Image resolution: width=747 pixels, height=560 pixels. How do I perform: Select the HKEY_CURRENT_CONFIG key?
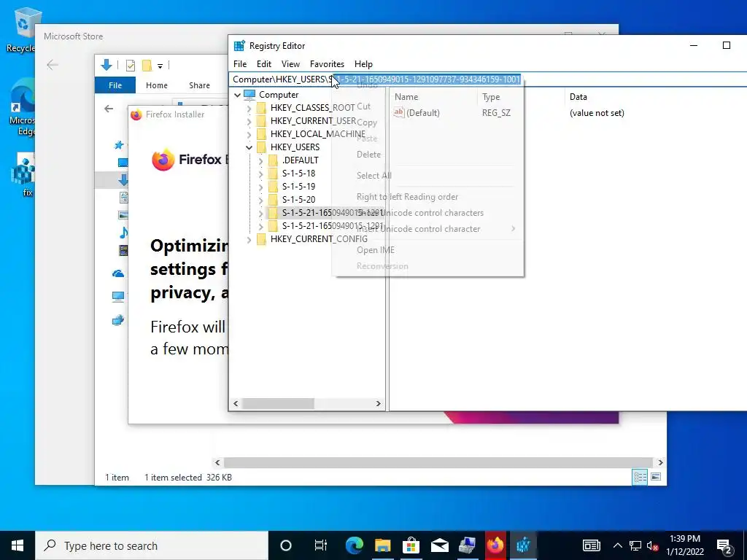(x=319, y=239)
